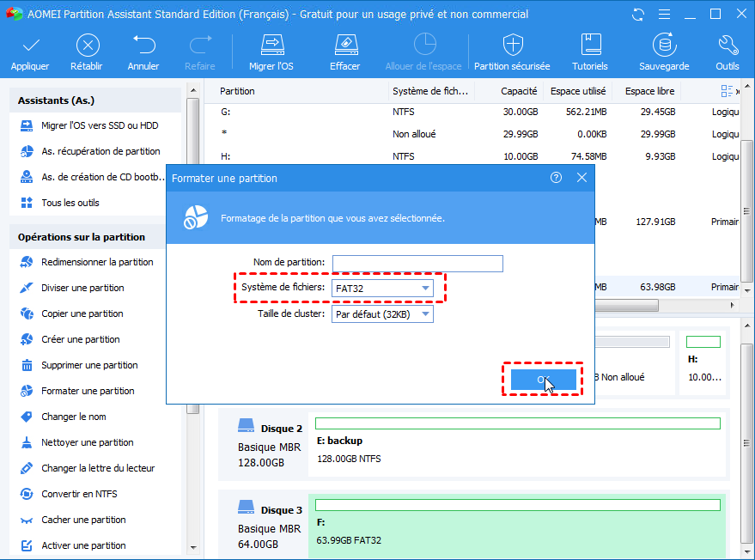Select Créer une partition operation
Image resolution: width=755 pixels, height=560 pixels.
pos(70,339)
